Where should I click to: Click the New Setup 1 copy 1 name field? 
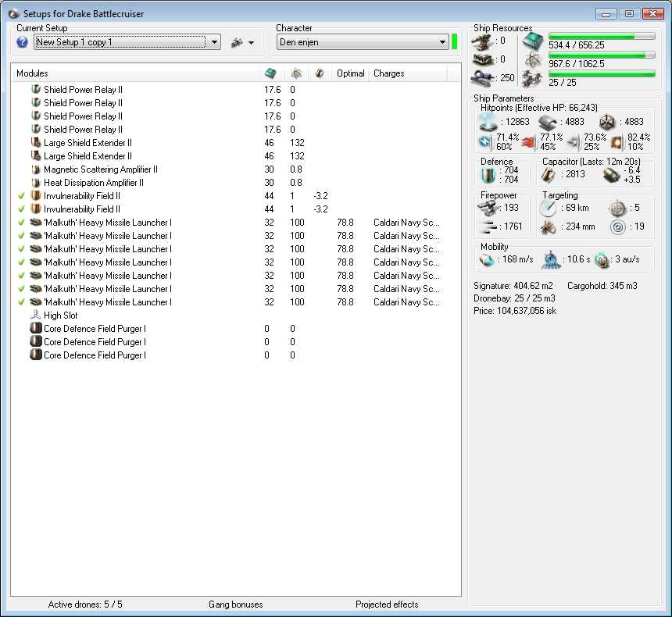click(x=120, y=42)
